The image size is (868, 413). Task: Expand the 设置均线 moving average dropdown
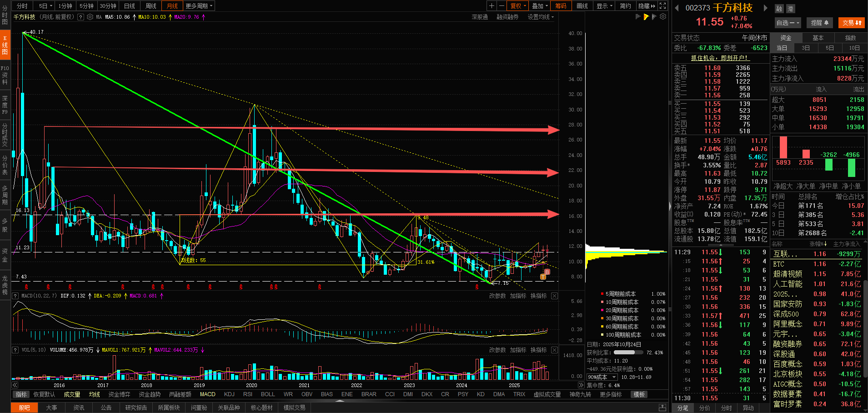541,17
